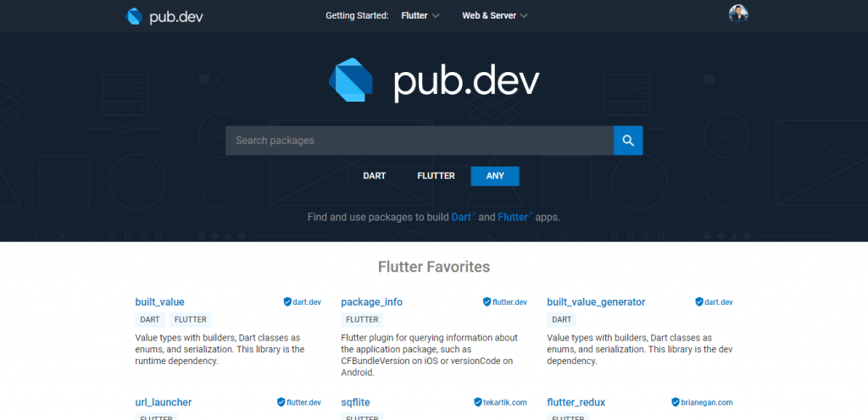
Task: Click verified shield icon beside tekartik.com
Action: pos(478,402)
